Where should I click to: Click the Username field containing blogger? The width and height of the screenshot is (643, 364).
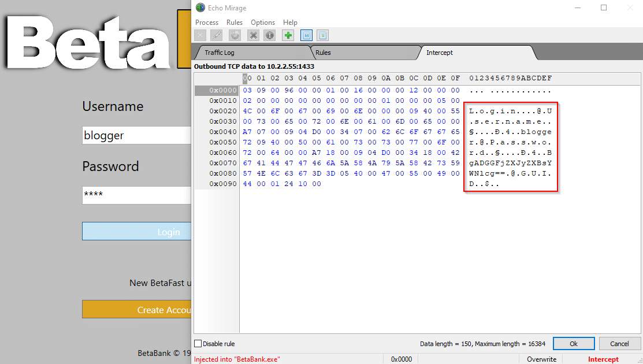[137, 136]
